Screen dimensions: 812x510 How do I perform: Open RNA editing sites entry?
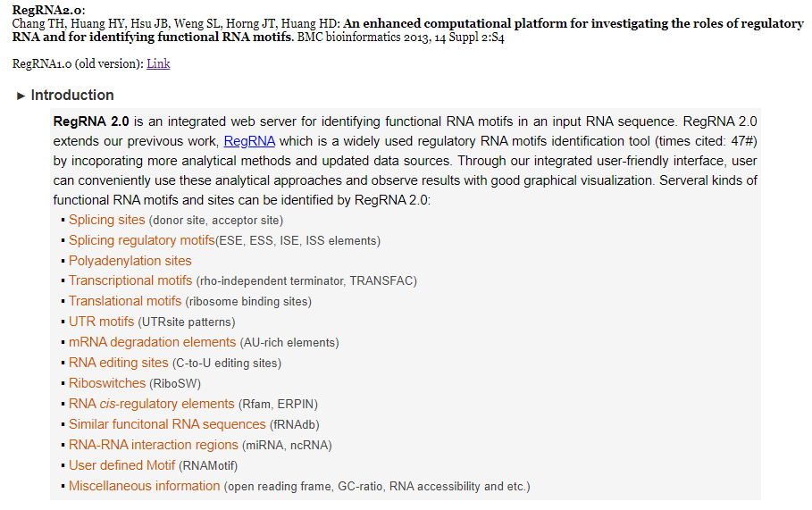coord(118,363)
